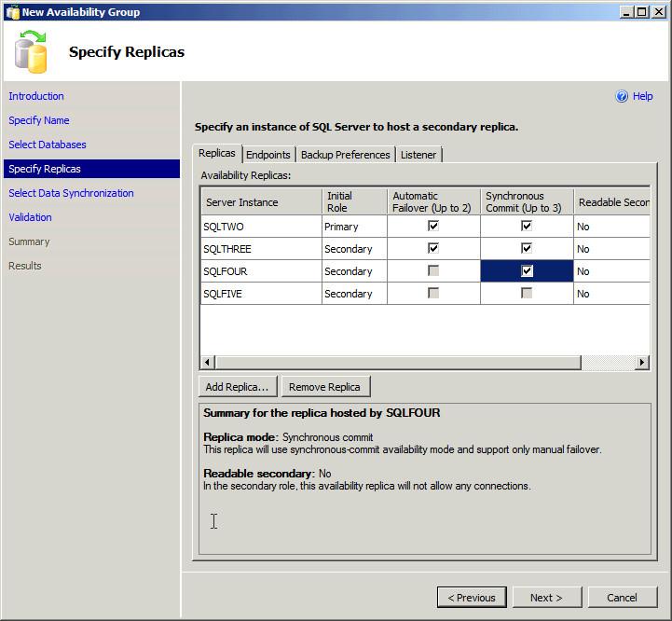Click the title bar app icon
The width and height of the screenshot is (672, 621).
pyautogui.click(x=12, y=12)
